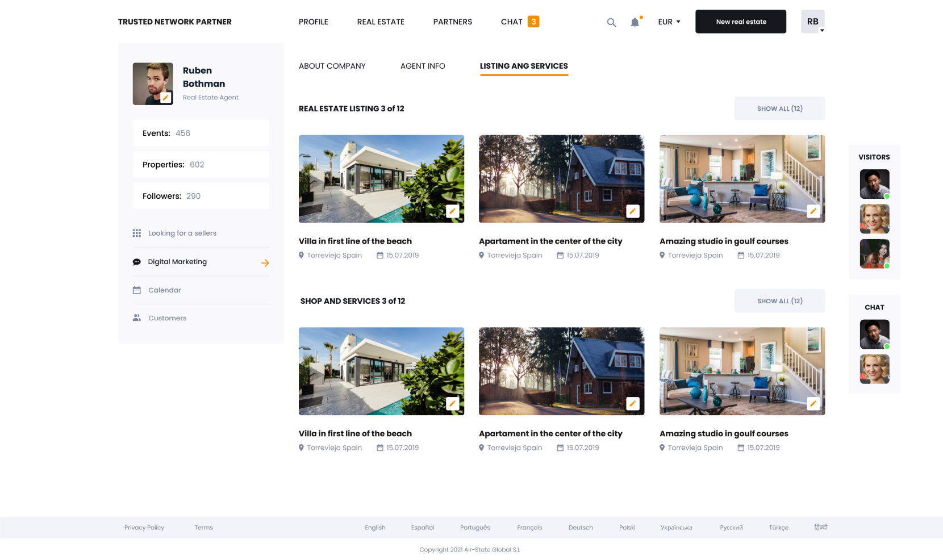Open the Partners menu item
943x560 pixels.
[452, 22]
